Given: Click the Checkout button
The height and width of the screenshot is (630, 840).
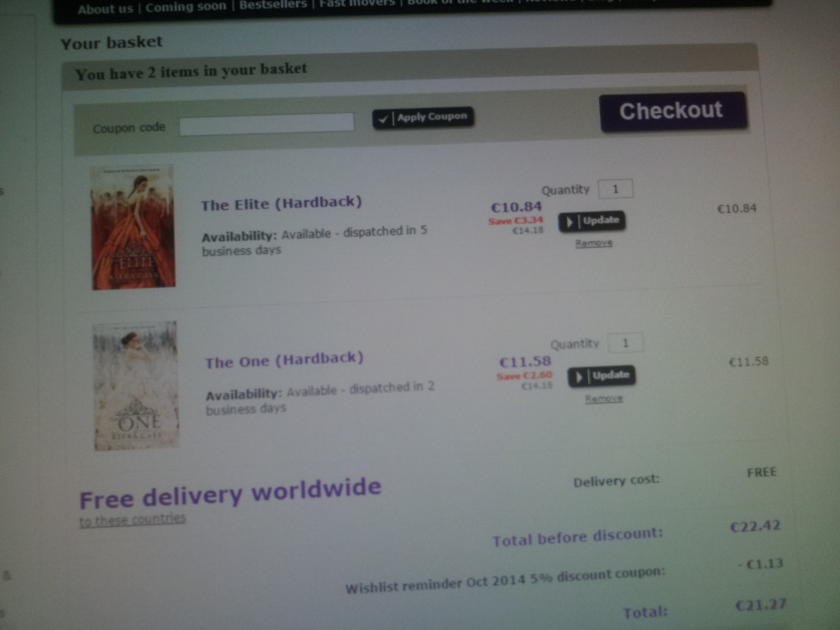Looking at the screenshot, I should tap(673, 112).
